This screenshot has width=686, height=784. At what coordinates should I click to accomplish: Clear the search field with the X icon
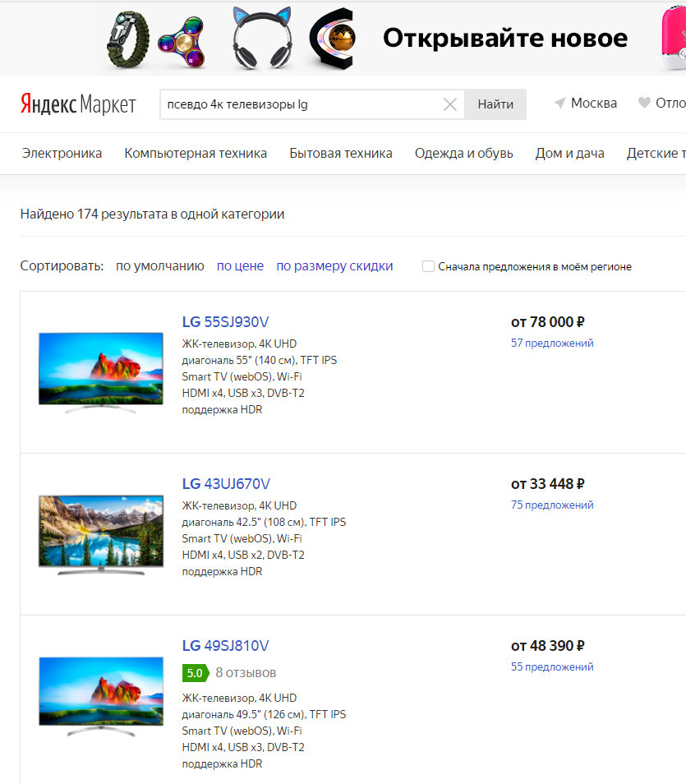[x=450, y=104]
